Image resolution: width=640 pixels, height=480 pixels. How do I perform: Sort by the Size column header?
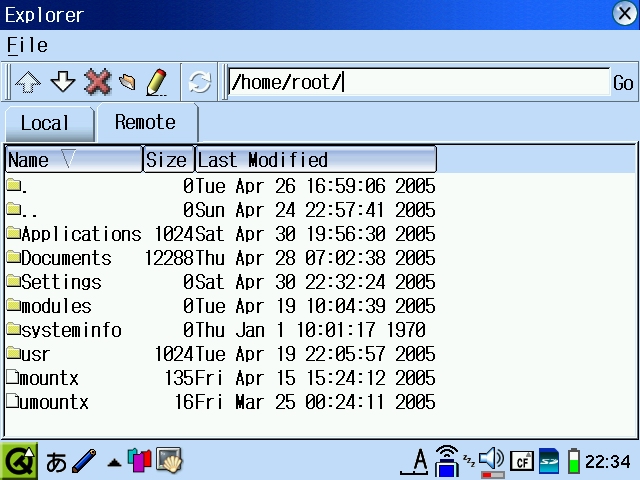click(x=167, y=160)
